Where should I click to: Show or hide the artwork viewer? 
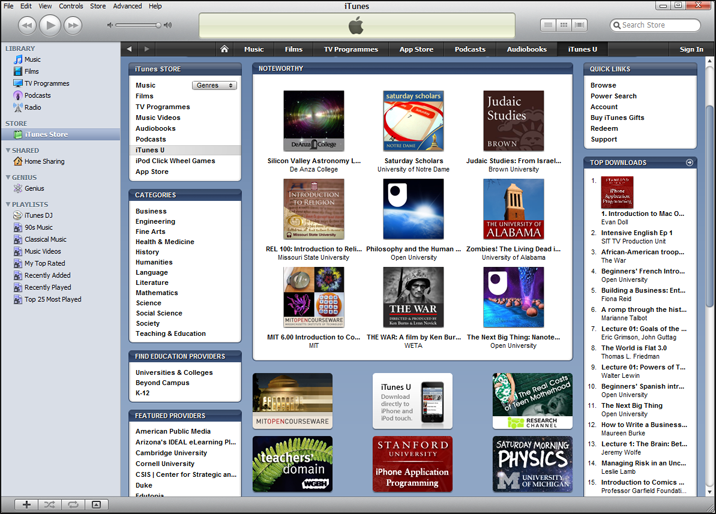pos(96,504)
